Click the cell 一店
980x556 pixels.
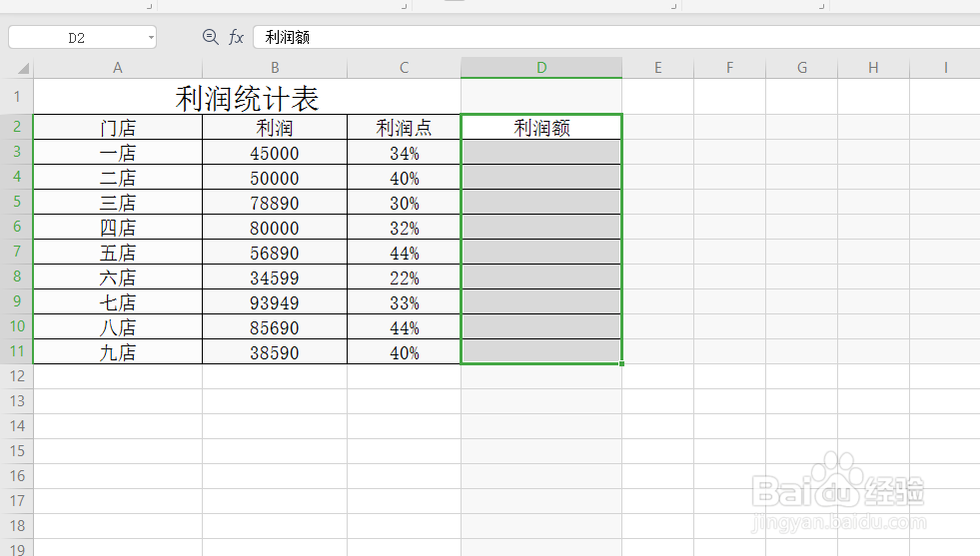pos(118,153)
